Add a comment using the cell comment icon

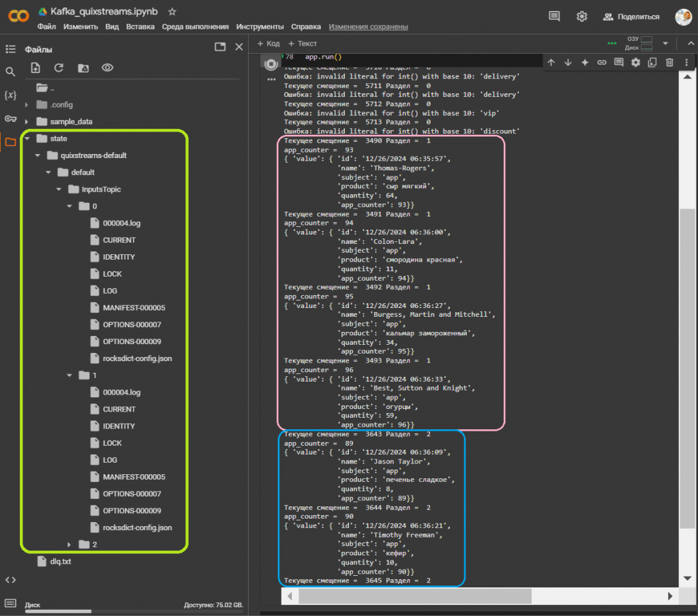(617, 61)
